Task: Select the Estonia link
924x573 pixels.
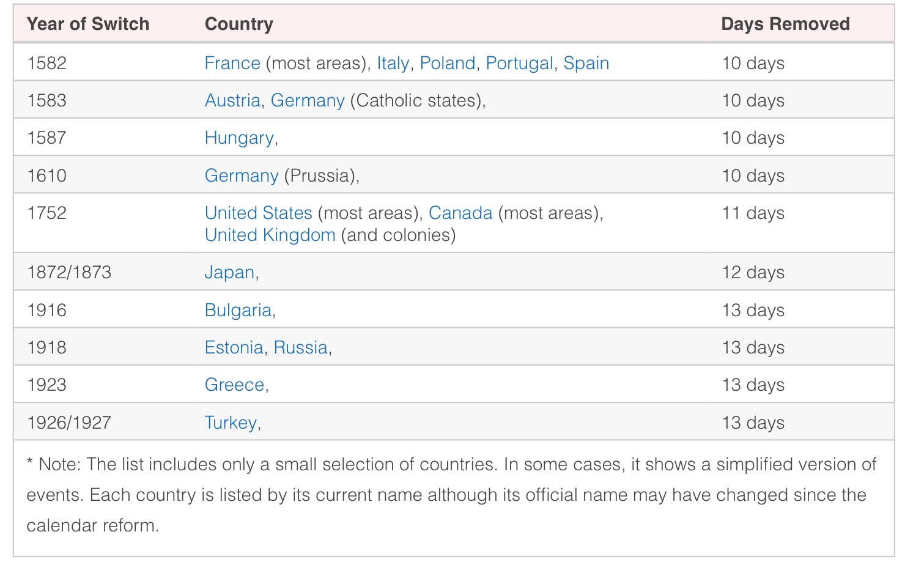Action: click(x=234, y=347)
